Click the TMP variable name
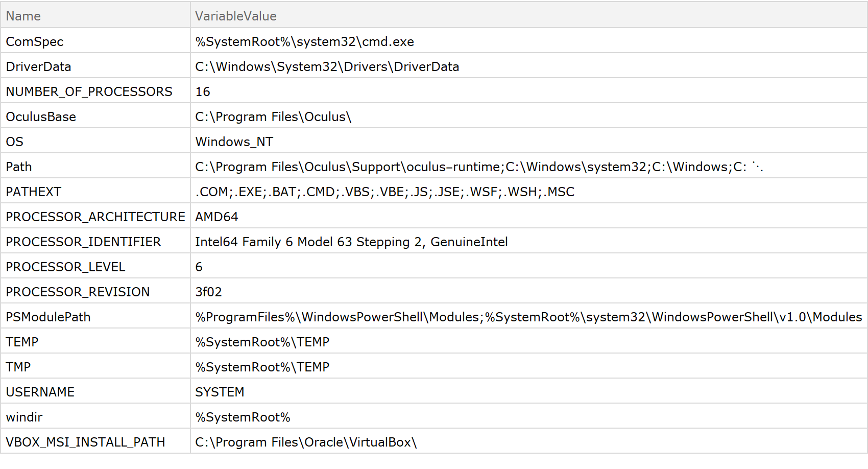This screenshot has height=469, width=868. pyautogui.click(x=18, y=367)
